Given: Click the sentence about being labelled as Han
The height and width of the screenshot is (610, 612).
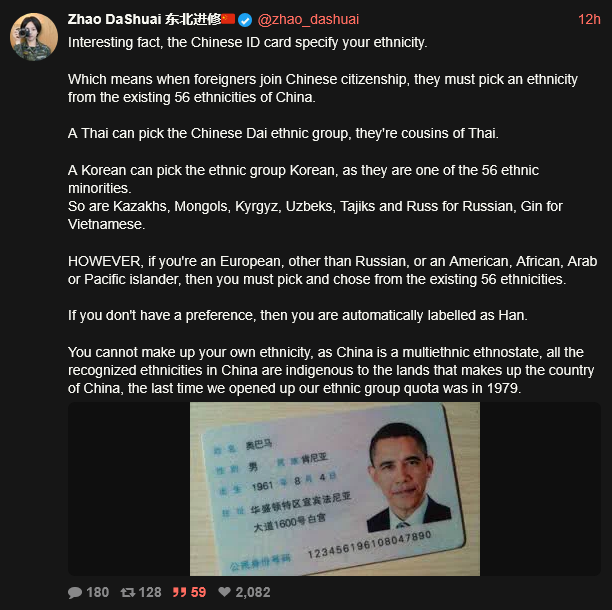Looking at the screenshot, I should [298, 315].
